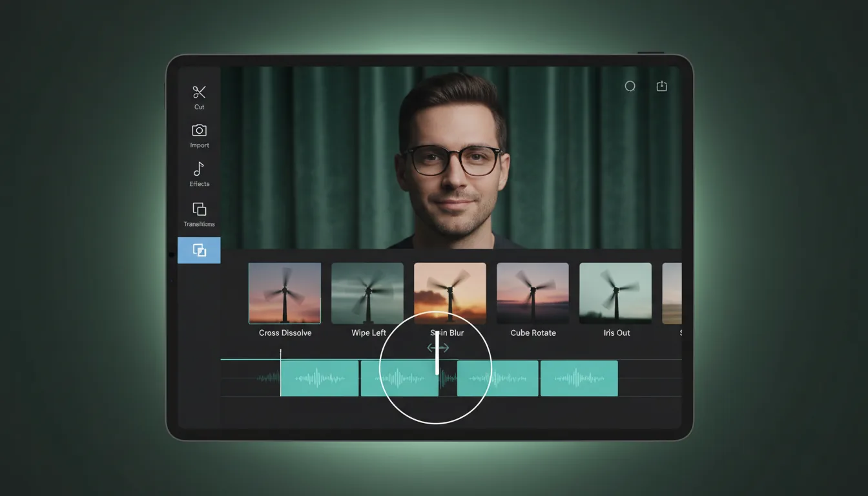Tap the share/export icon
This screenshot has height=496, width=868.
[661, 86]
